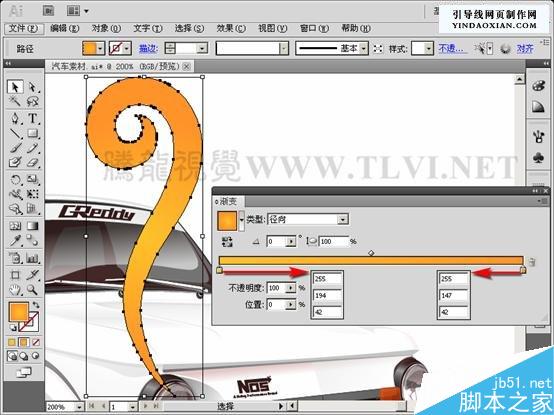
Task: Delete gradient stop with trash icon
Action: [x=532, y=262]
